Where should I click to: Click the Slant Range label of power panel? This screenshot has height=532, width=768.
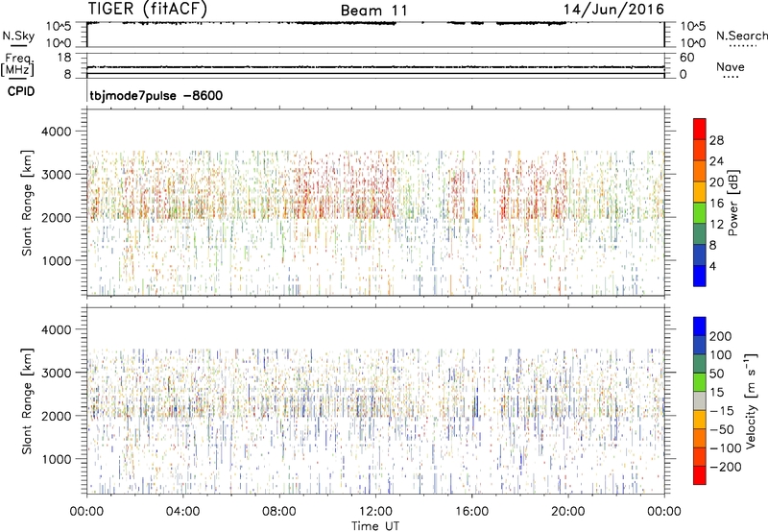(x=27, y=203)
